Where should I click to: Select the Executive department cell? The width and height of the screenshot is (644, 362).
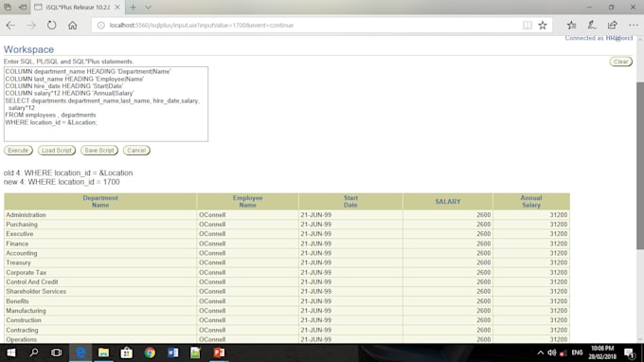click(x=100, y=234)
